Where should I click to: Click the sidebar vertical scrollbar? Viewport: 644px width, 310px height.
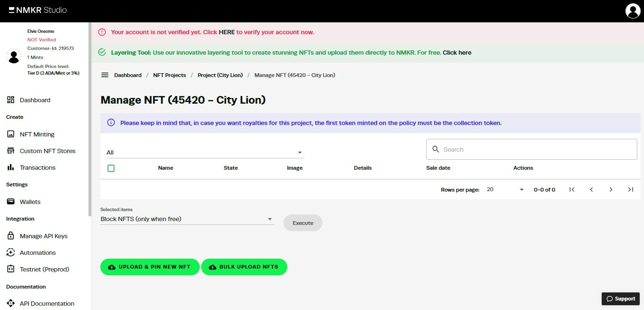click(89, 119)
